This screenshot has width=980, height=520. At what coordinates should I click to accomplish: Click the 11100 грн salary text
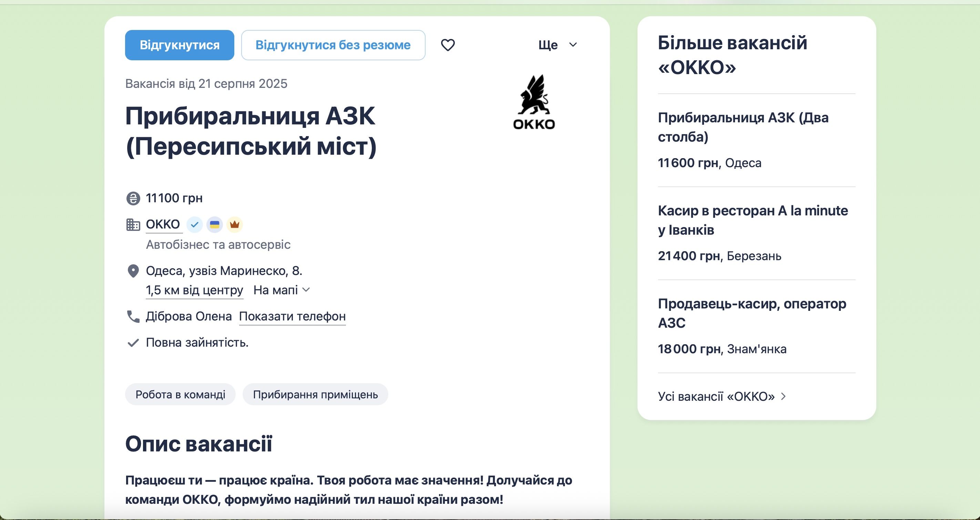174,198
